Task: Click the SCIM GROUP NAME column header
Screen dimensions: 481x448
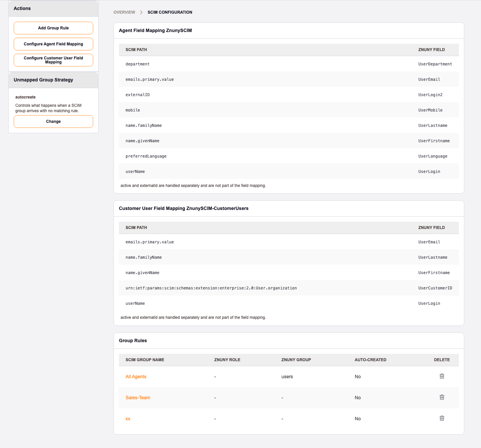Action: point(145,360)
